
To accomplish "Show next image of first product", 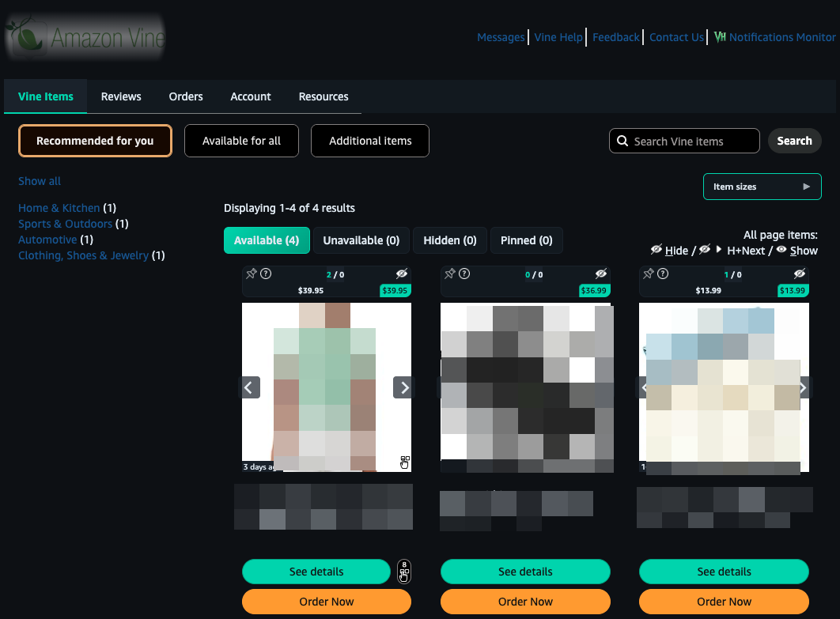I will pos(404,387).
